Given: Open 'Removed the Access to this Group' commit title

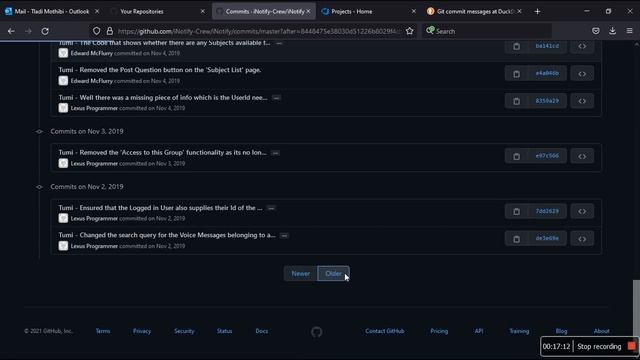Looking at the screenshot, I should pos(162,152).
